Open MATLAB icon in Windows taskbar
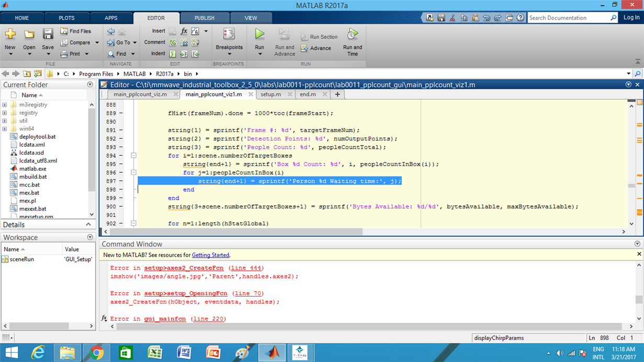Viewport: 644px width, 362px height. click(x=272, y=353)
